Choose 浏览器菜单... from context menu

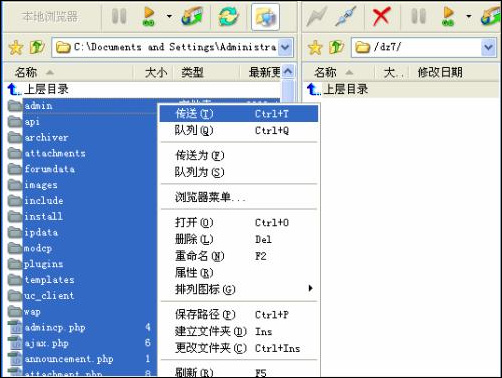239,197
